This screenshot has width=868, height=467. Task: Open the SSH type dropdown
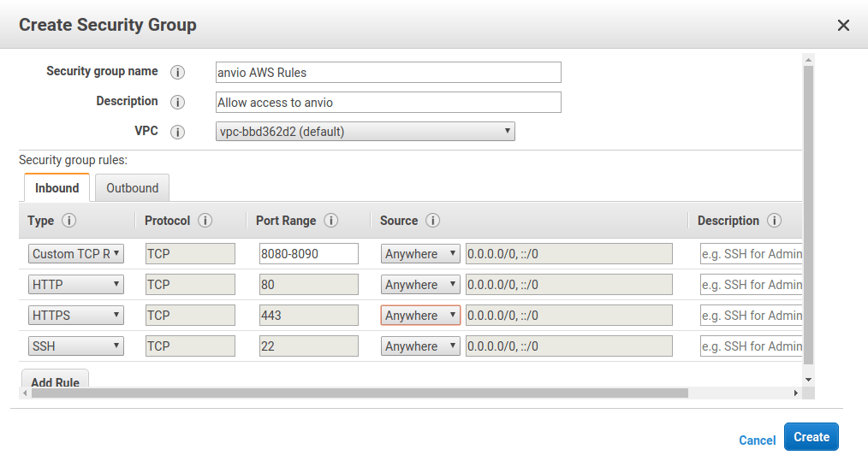[76, 346]
